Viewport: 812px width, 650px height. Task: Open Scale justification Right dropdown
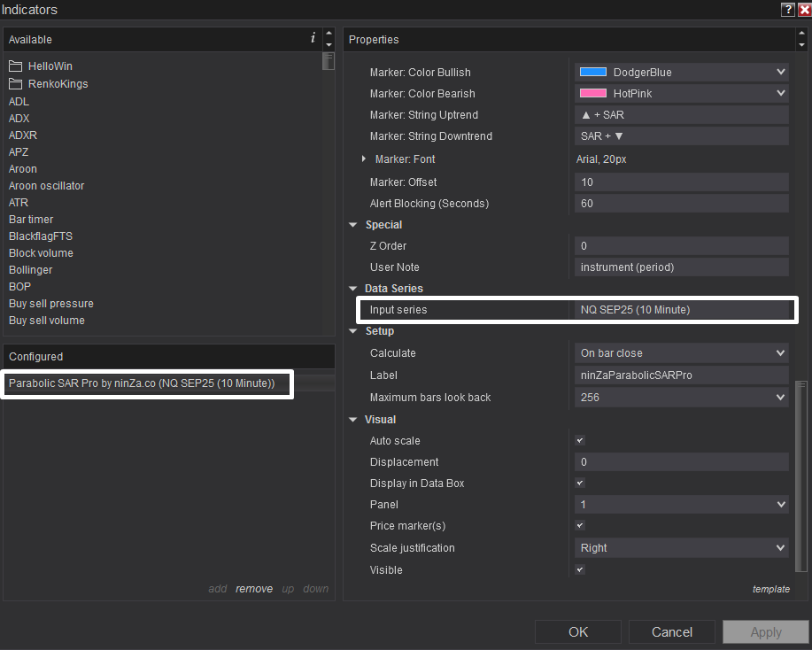[682, 548]
